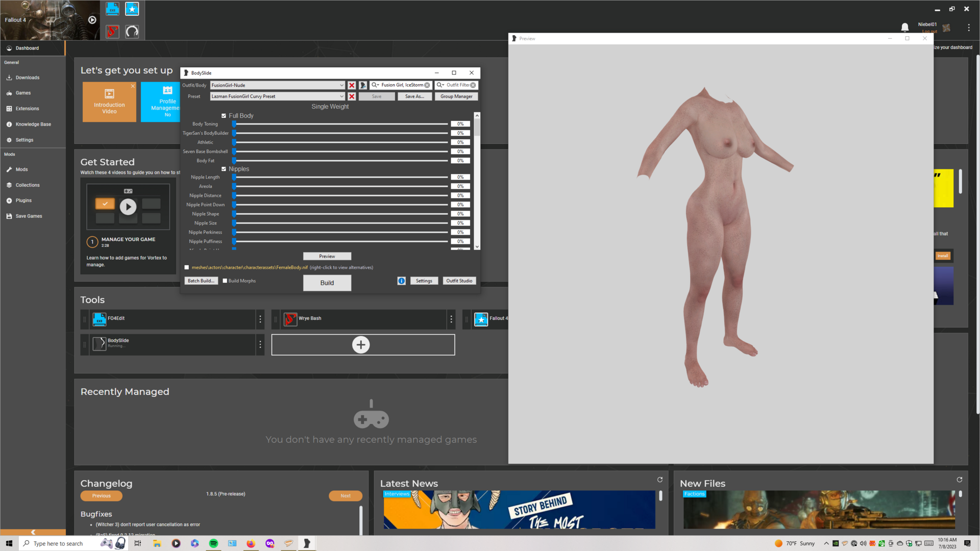Click the Preview button in BodySlide
This screenshot has width=980, height=551.
(327, 257)
